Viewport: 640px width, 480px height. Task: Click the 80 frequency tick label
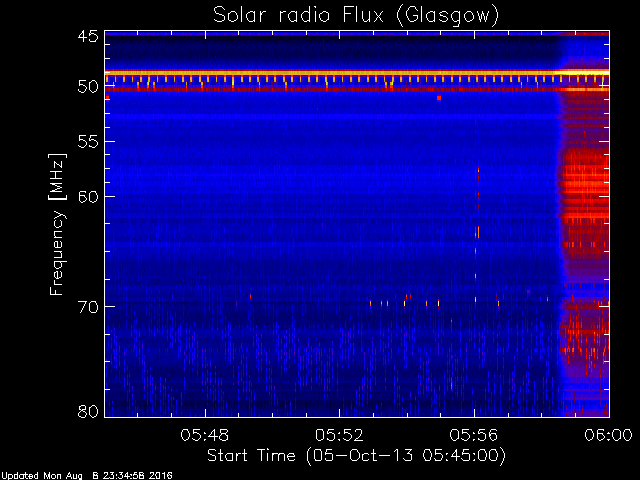tap(88, 411)
